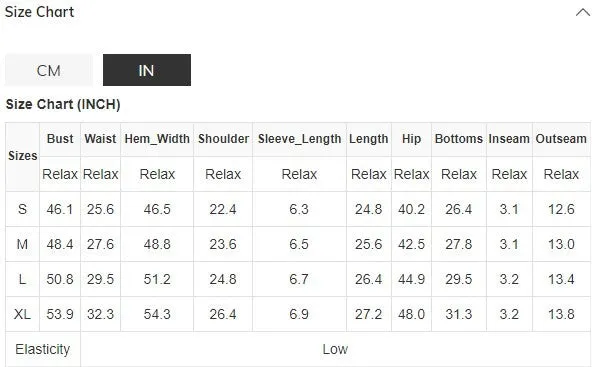
Task: Click the Inseam column header
Action: [x=509, y=139]
